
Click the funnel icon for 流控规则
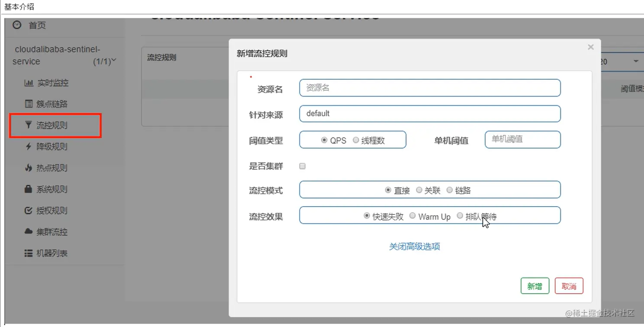(29, 125)
